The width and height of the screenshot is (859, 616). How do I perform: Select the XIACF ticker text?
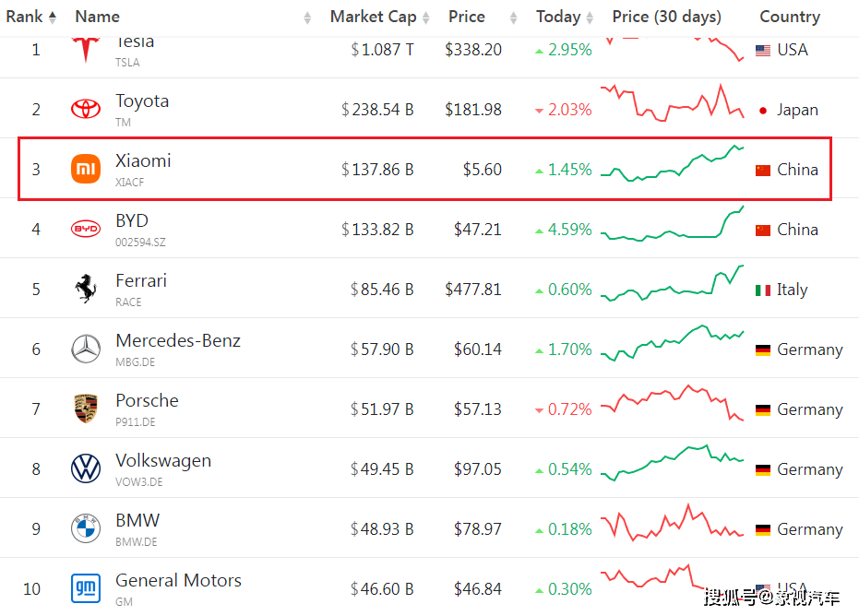click(130, 183)
